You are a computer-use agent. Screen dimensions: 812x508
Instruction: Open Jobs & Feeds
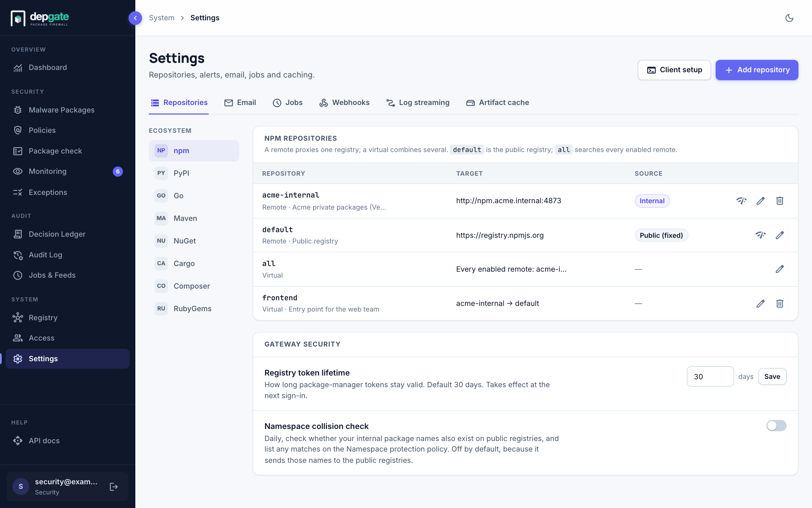click(x=68, y=275)
